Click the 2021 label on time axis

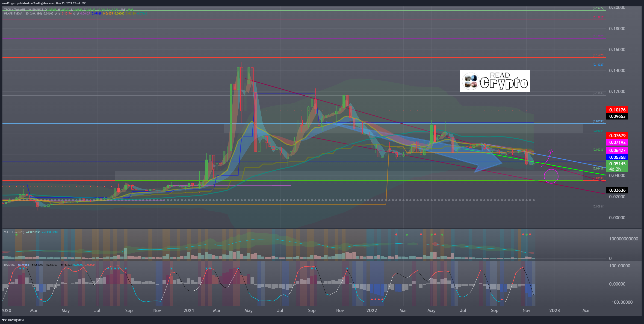tap(189, 310)
